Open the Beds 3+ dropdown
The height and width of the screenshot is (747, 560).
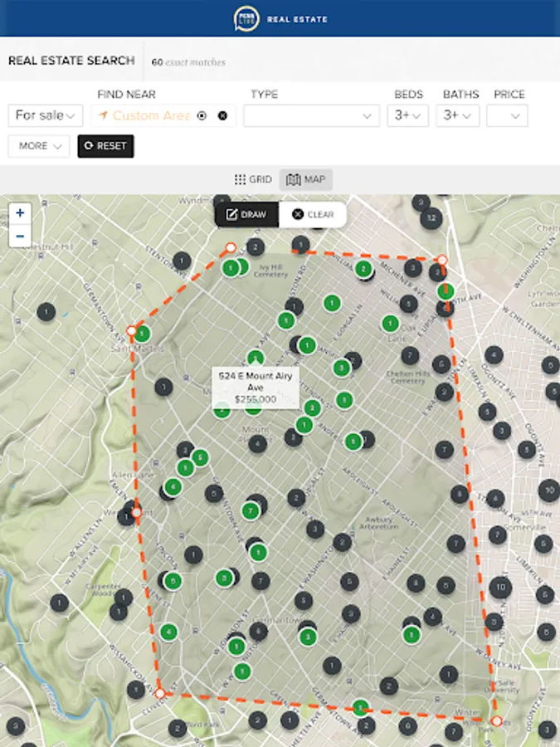pos(407,115)
